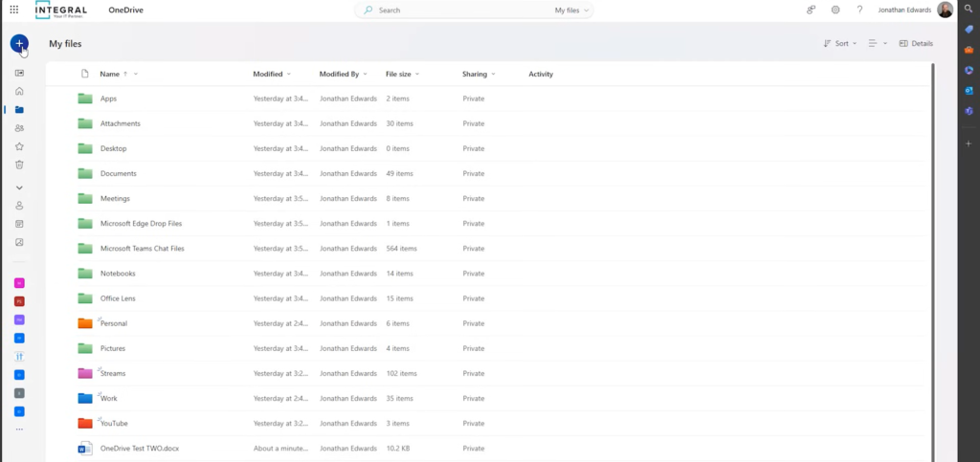
Task: Open the My files search scope dropdown
Action: click(572, 11)
